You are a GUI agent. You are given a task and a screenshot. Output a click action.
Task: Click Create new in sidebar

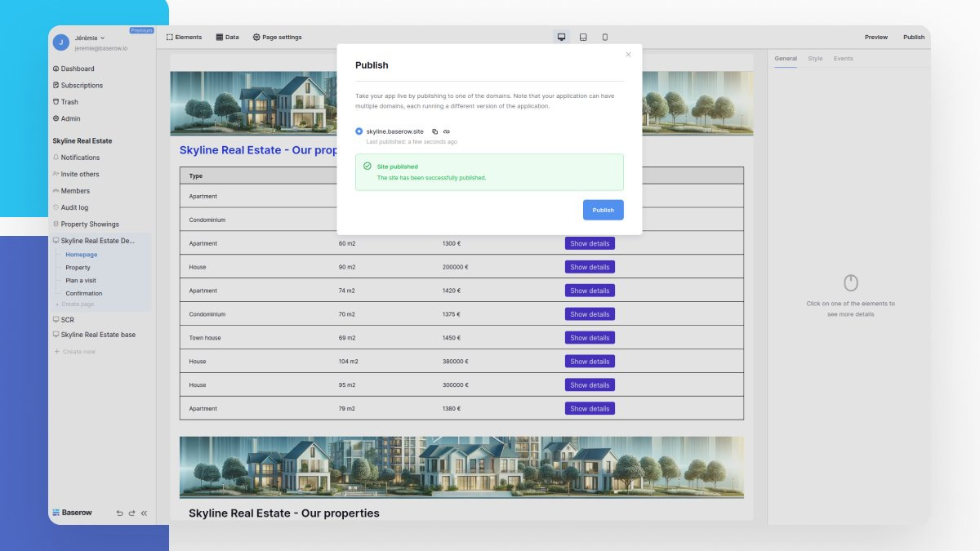click(x=74, y=352)
